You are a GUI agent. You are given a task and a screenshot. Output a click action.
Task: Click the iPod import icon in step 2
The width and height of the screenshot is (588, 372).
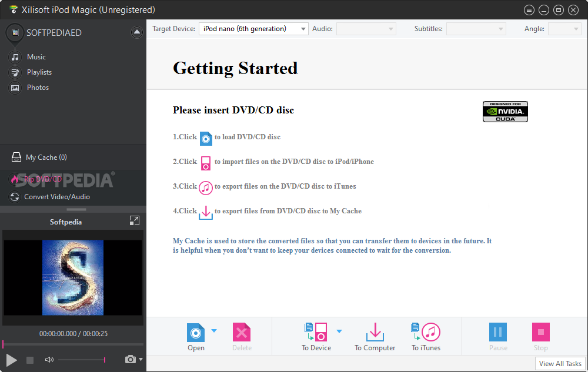tap(205, 163)
